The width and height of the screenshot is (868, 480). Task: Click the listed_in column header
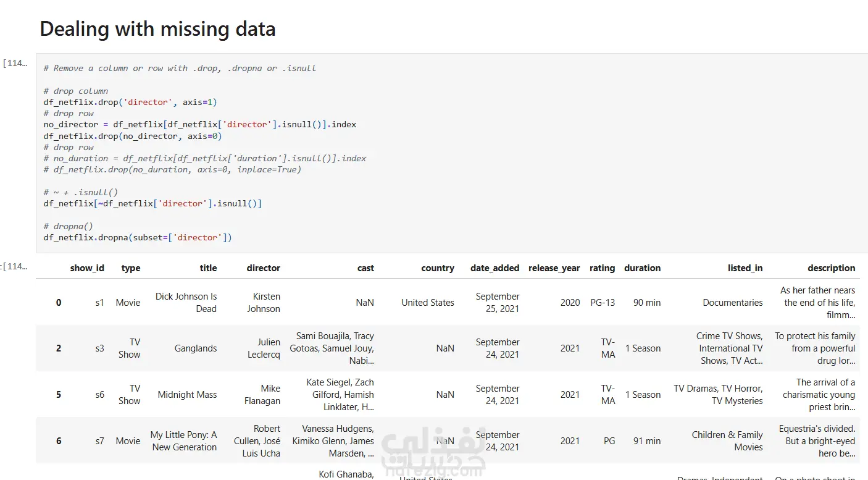[745, 268]
